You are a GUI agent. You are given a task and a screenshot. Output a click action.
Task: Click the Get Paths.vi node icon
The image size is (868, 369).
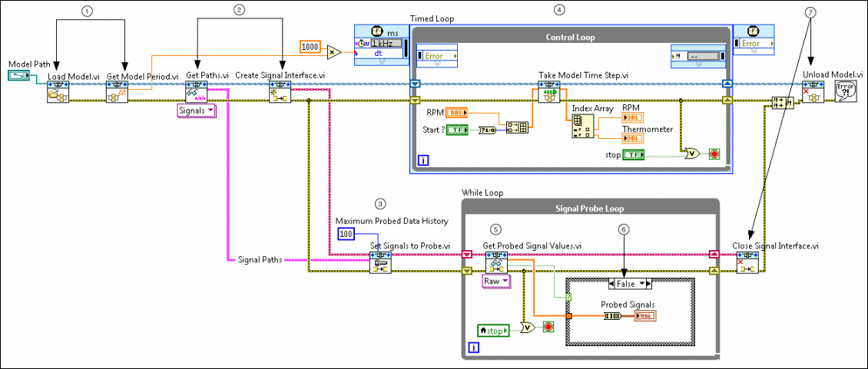coord(197,94)
